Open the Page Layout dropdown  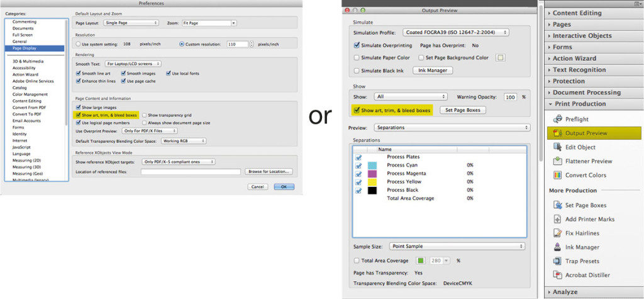pyautogui.click(x=131, y=23)
